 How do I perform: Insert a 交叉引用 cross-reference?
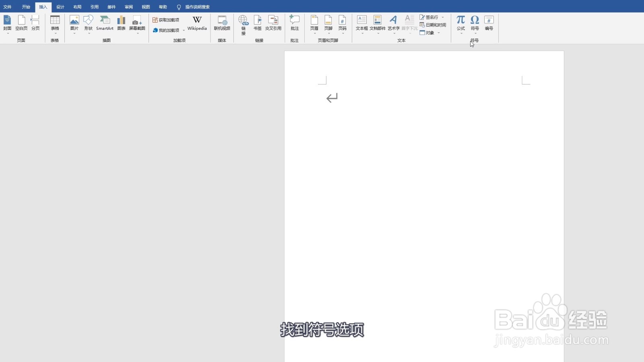[273, 23]
